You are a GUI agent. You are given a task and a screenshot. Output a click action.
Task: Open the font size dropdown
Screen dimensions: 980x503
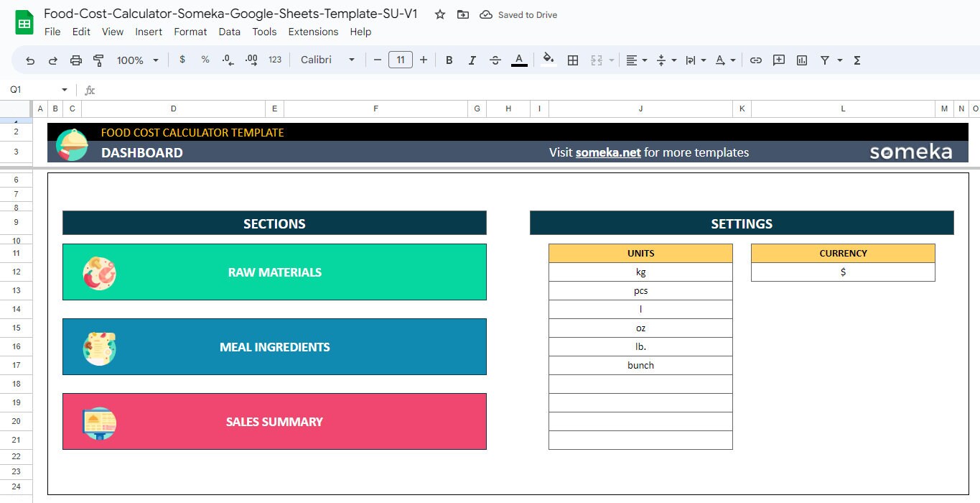pos(401,60)
